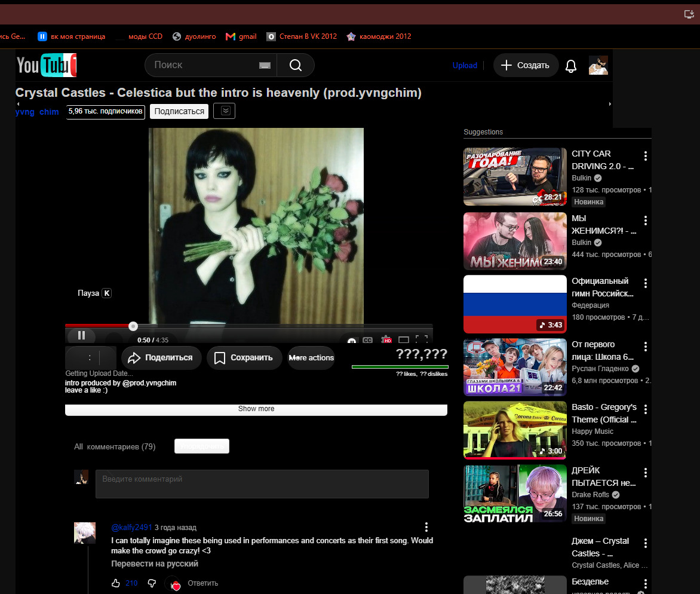This screenshot has width=700, height=594.
Task: Open bookmark вк моя страница
Action: 72,36
